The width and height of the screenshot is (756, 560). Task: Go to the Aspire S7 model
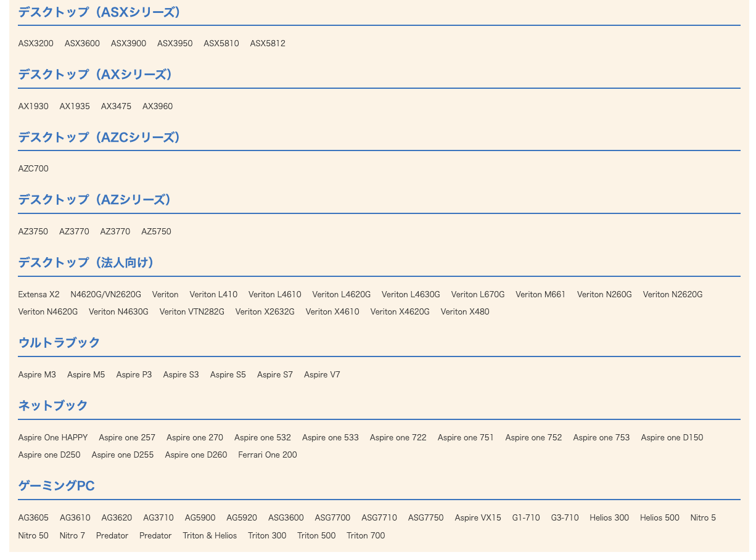click(275, 374)
